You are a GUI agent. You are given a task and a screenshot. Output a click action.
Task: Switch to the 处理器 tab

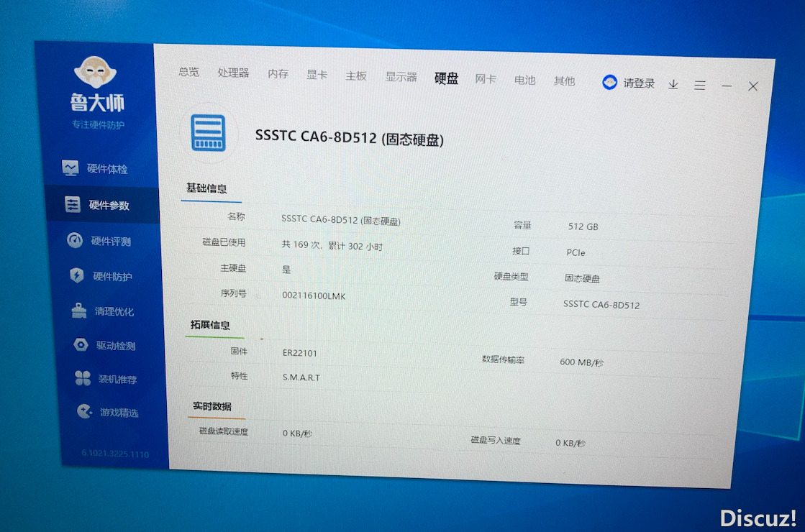tap(233, 73)
